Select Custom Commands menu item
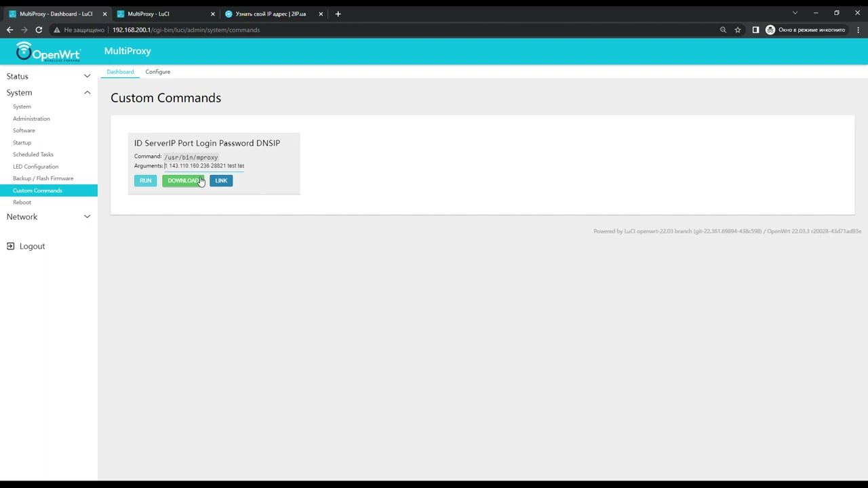Image resolution: width=868 pixels, height=488 pixels. tap(49, 190)
